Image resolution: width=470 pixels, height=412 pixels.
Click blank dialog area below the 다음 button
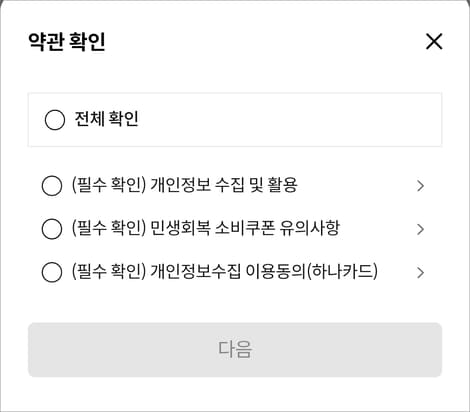pyautogui.click(x=235, y=394)
